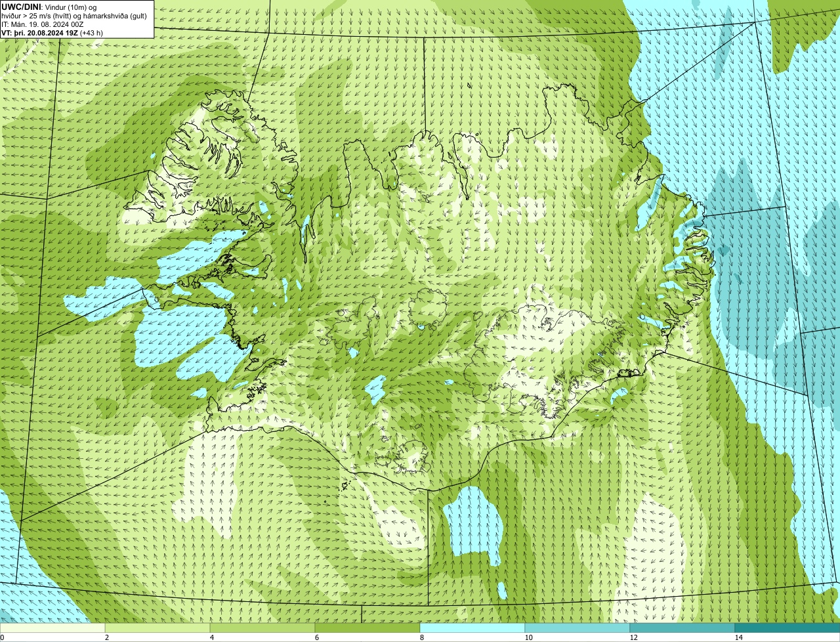This screenshot has width=840, height=642.
Task: Click the 12–14 m/s teal legend swatch
Action: (682, 628)
